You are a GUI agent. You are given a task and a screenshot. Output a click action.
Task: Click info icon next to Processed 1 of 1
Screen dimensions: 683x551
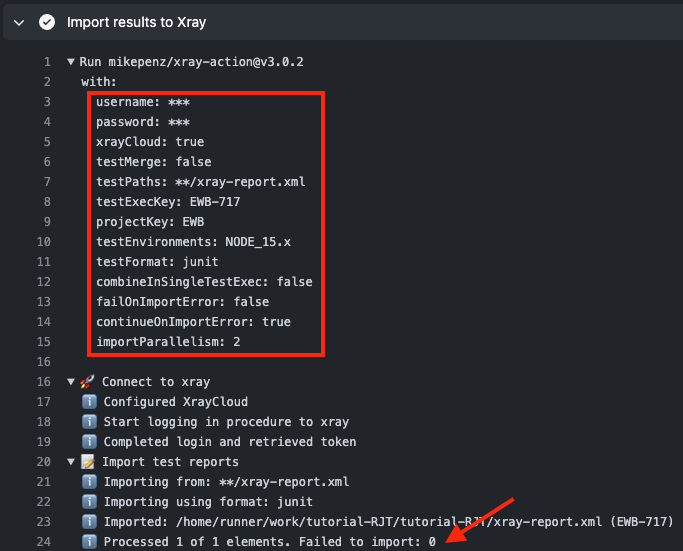[89, 541]
